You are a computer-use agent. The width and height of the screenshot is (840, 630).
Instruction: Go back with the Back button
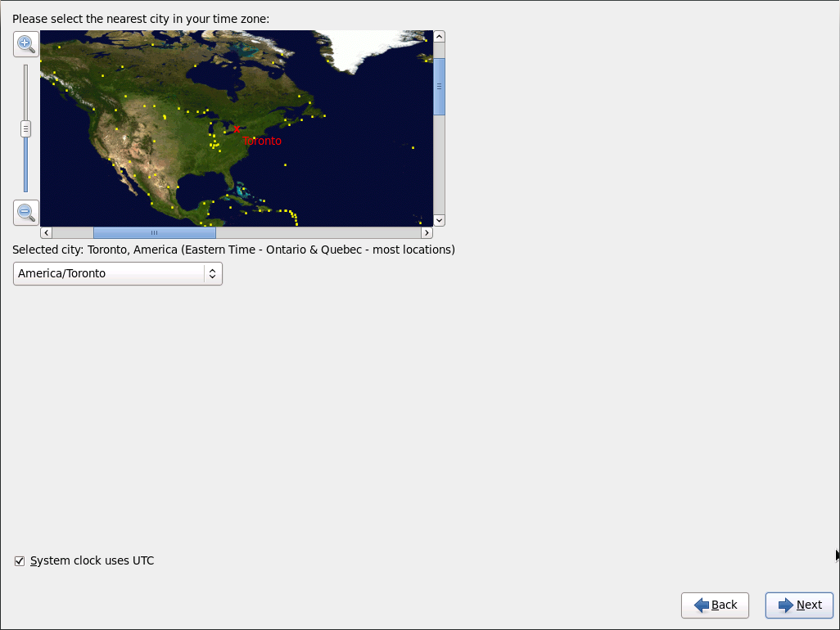(715, 605)
